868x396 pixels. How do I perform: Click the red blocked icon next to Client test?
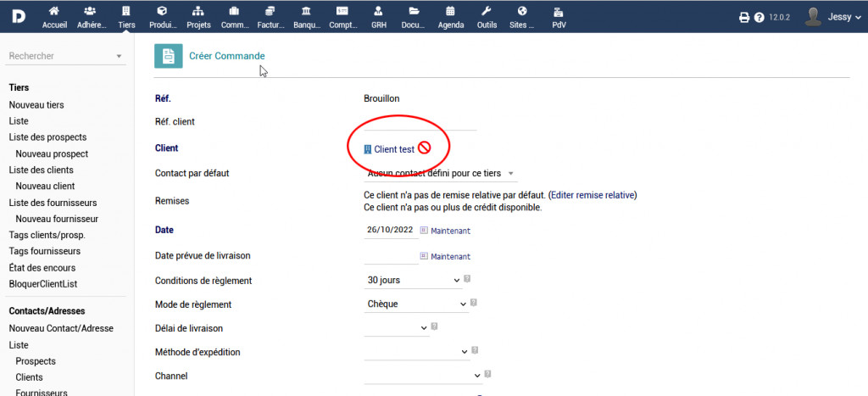tap(425, 148)
